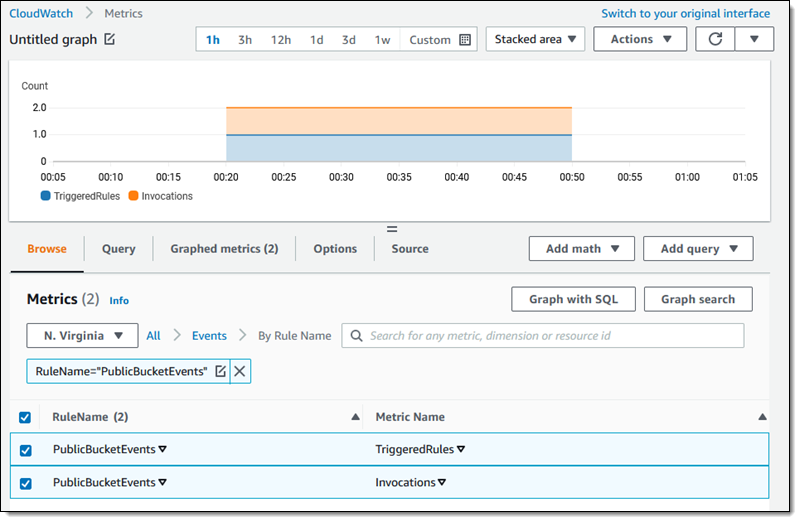This screenshot has height=522, width=800.
Task: Toggle the select-all metrics checkbox
Action: click(25, 417)
